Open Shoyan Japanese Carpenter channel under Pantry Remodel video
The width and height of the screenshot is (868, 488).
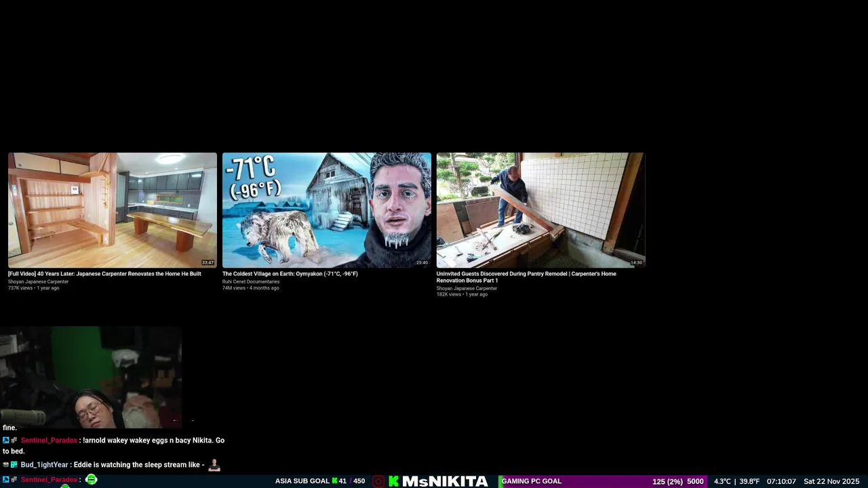tap(467, 288)
